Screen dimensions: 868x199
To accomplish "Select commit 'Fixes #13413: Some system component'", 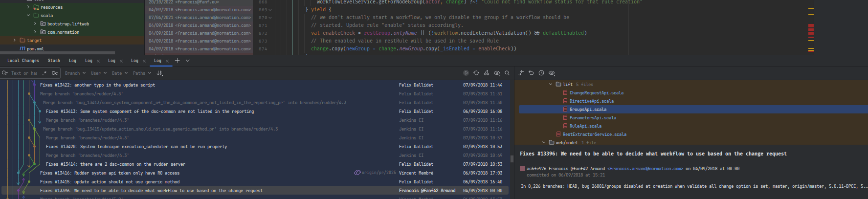I will pos(150,111).
